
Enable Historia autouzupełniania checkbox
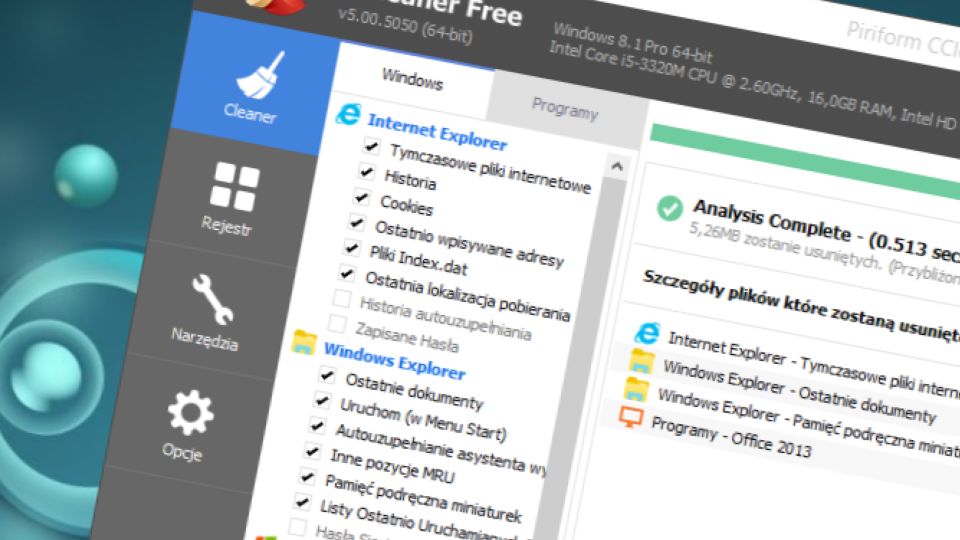342,298
